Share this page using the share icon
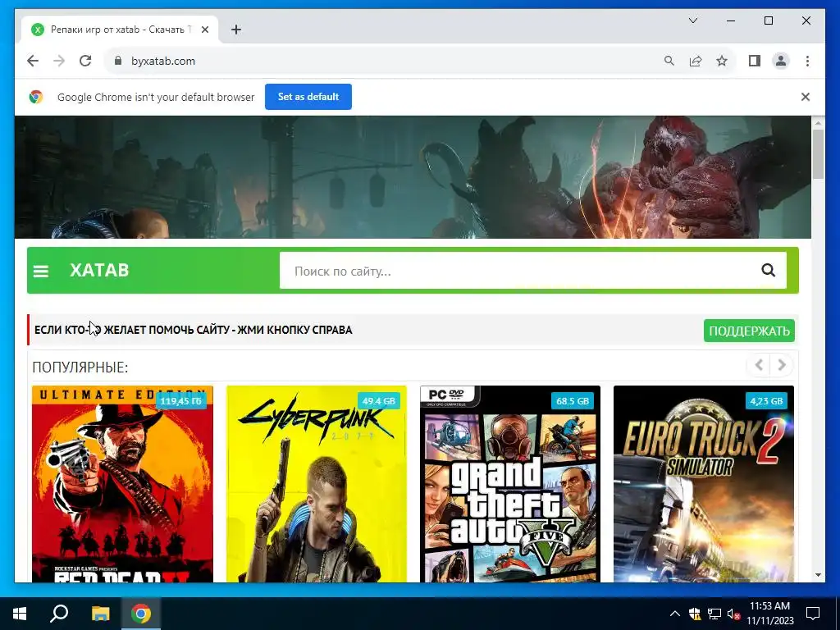 pyautogui.click(x=696, y=61)
